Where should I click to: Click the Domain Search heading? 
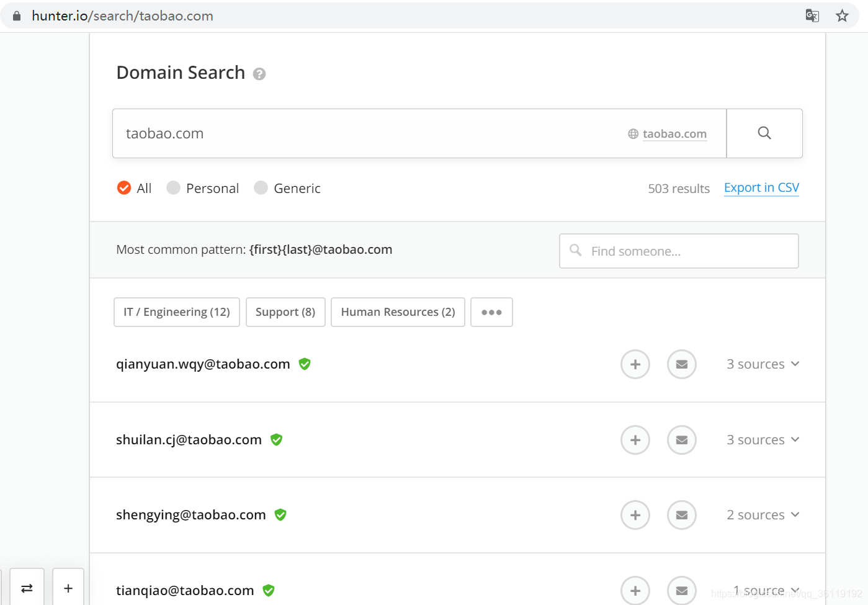tap(181, 73)
